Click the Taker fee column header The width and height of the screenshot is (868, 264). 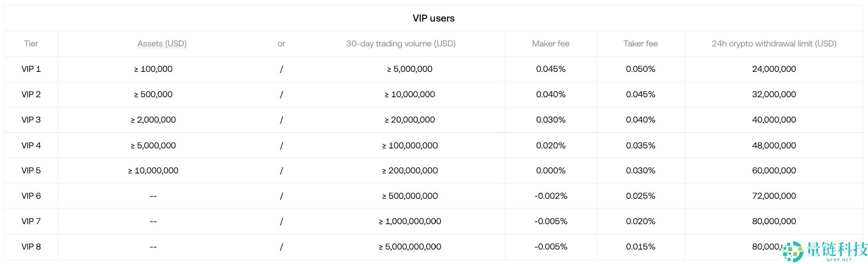tap(640, 44)
